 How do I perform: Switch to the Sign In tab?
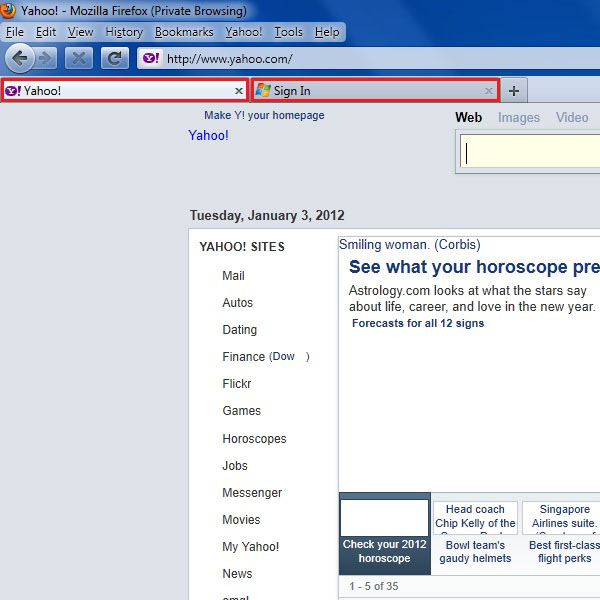tap(375, 91)
